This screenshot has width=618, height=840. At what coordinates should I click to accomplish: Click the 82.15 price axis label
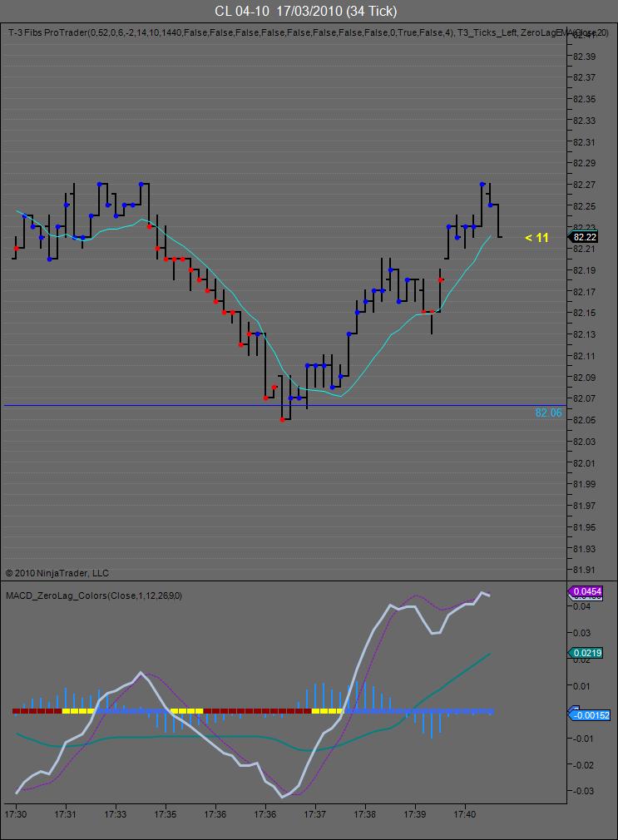point(584,313)
